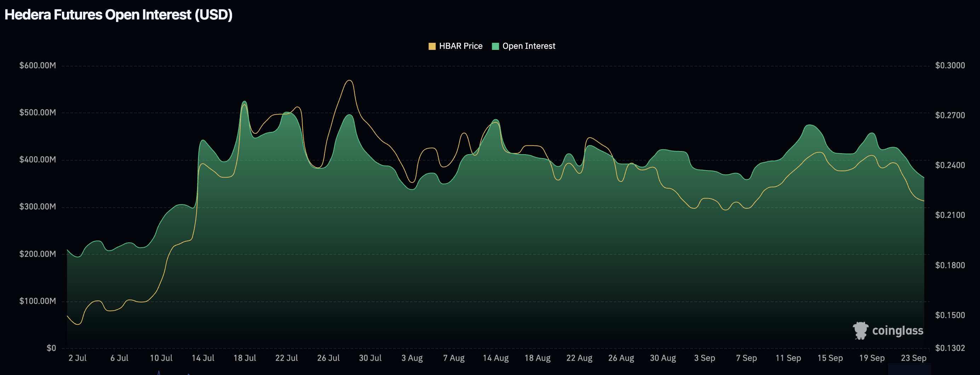Hide the Open Interest area via its legend

528,46
